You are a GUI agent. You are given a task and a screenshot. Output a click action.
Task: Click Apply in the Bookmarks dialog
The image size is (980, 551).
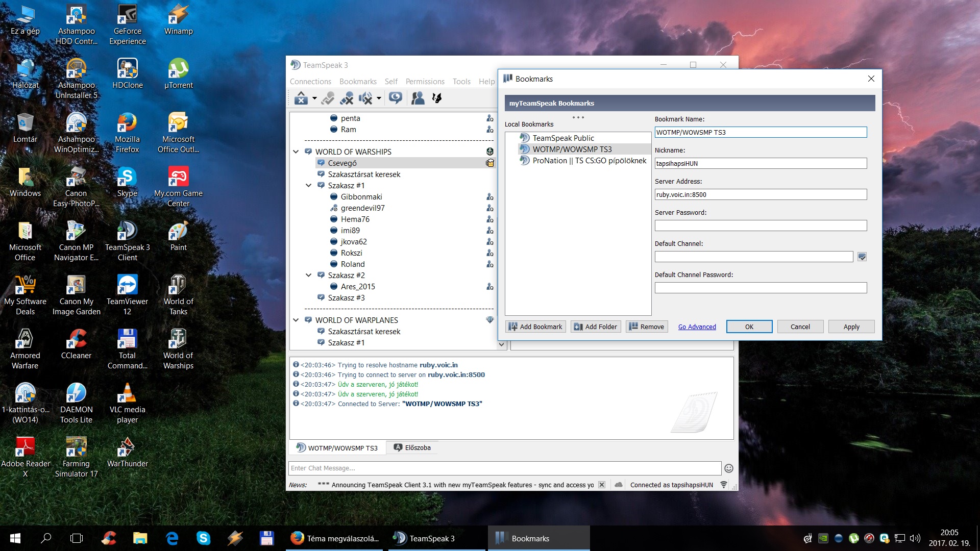coord(851,327)
